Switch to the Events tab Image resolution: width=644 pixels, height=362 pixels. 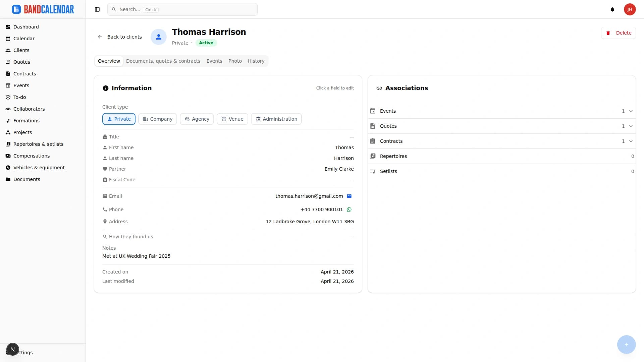pos(214,61)
